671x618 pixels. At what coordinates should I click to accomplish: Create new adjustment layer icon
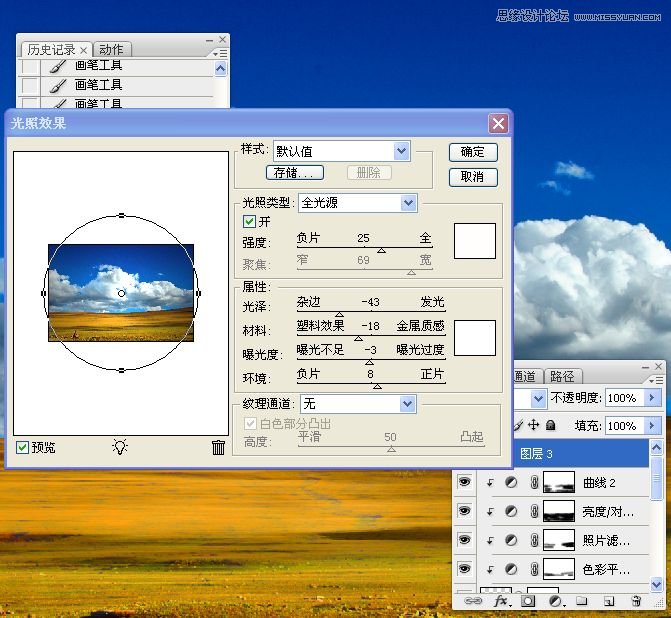coord(556,601)
